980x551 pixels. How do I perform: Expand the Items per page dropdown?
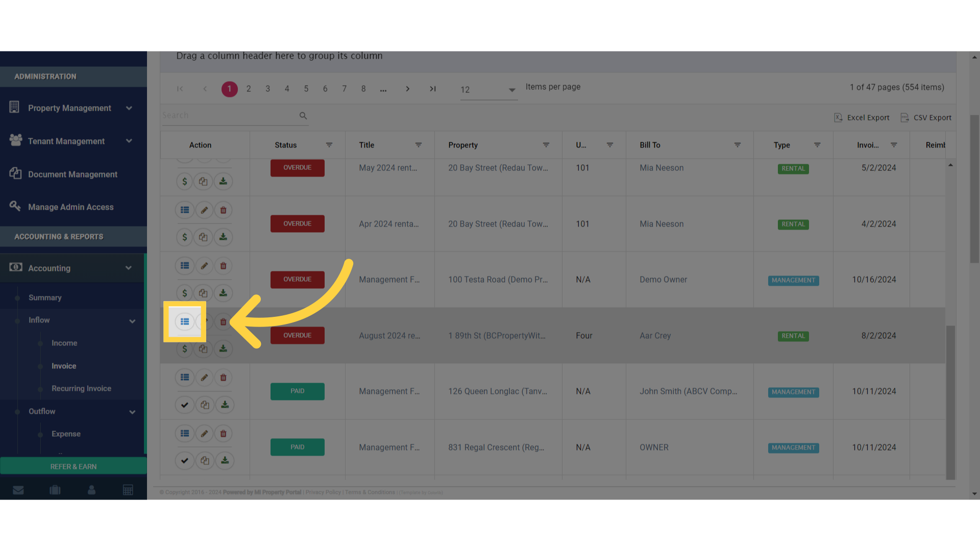pos(512,90)
